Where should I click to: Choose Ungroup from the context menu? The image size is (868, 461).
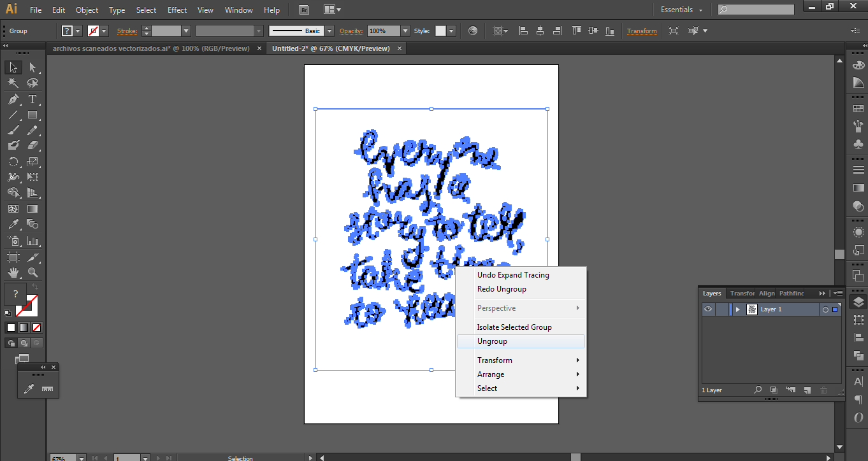click(492, 341)
